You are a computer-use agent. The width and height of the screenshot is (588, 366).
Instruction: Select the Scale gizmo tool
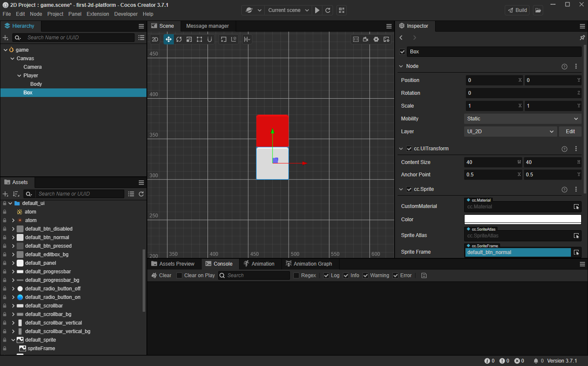point(189,39)
